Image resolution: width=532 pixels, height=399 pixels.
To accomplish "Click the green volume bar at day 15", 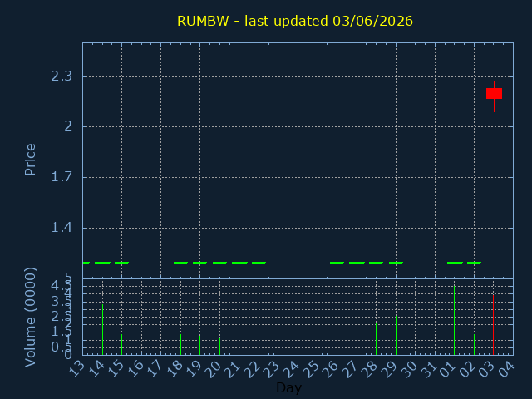I will (x=122, y=345).
